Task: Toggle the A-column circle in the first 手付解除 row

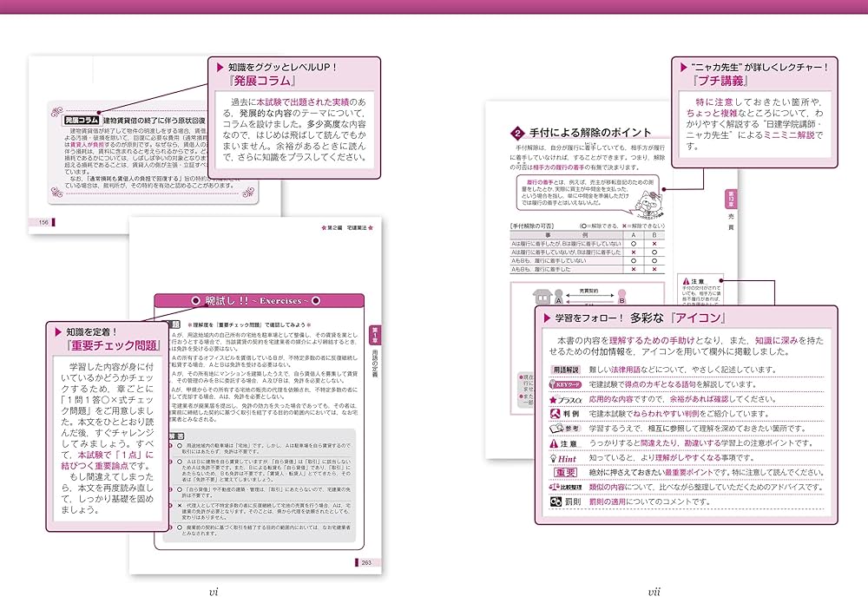Action: coord(634,244)
